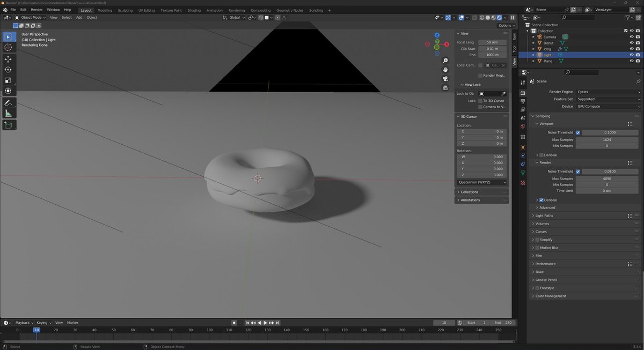Uncheck Viewport Noise Threshold checkbox
This screenshot has height=350, width=644.
click(x=578, y=132)
